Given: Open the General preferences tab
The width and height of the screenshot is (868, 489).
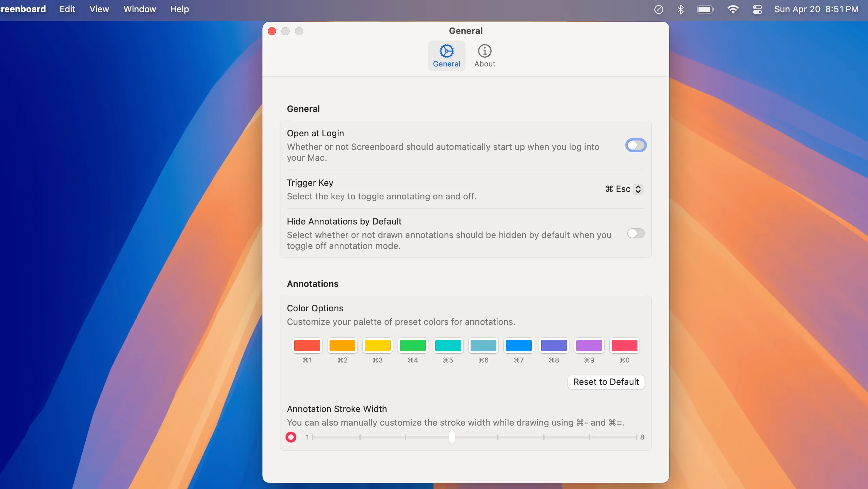Looking at the screenshot, I should coord(447,56).
